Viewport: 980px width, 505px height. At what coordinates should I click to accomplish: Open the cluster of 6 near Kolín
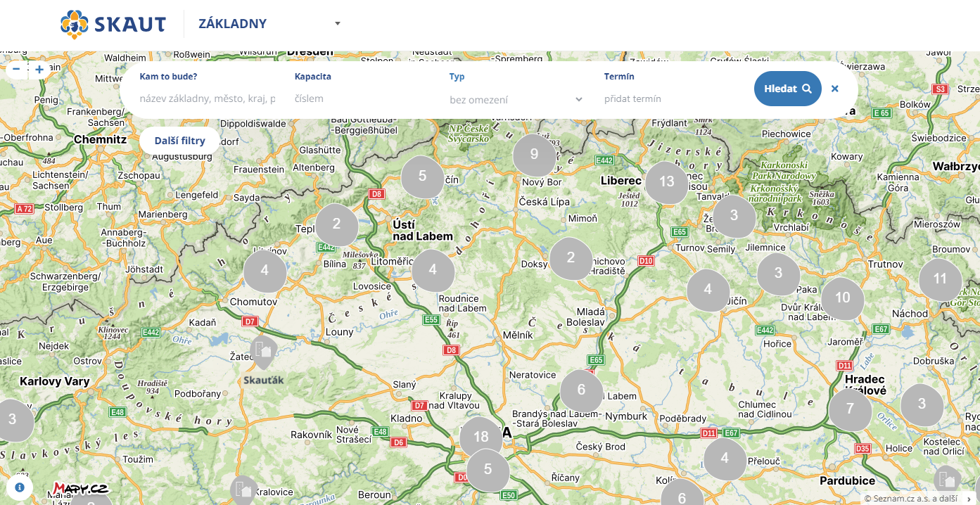coord(682,492)
